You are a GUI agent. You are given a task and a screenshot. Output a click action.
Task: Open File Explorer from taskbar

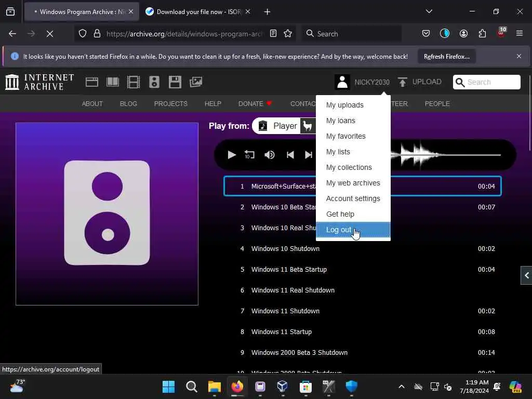tap(215, 387)
